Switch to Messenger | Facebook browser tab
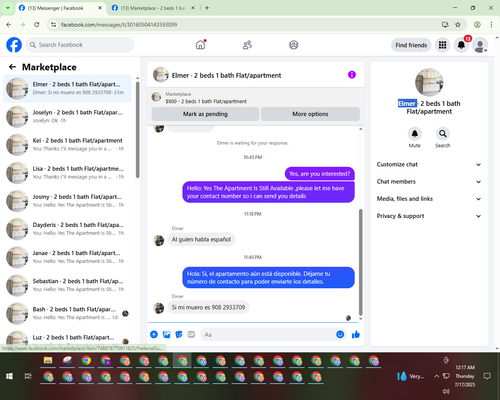The image size is (500, 400). [60, 8]
